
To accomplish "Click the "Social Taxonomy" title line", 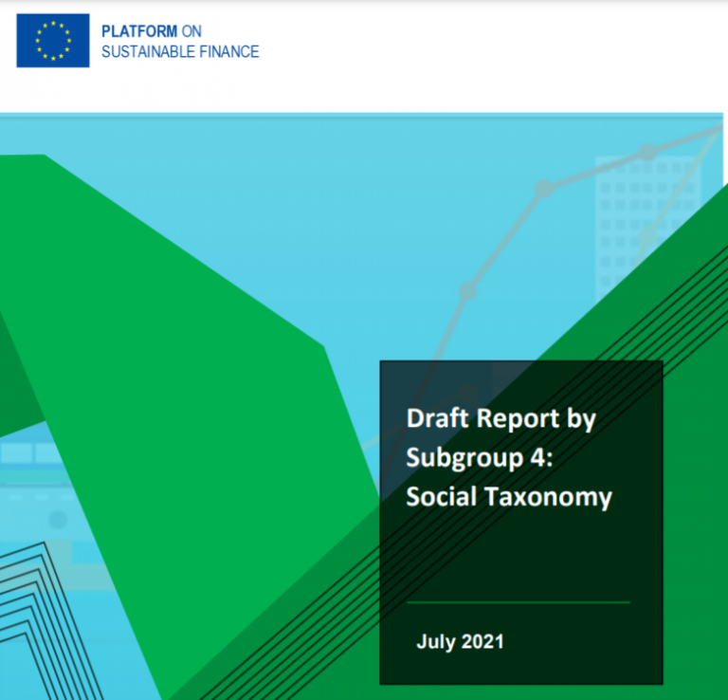I will coord(509,497).
